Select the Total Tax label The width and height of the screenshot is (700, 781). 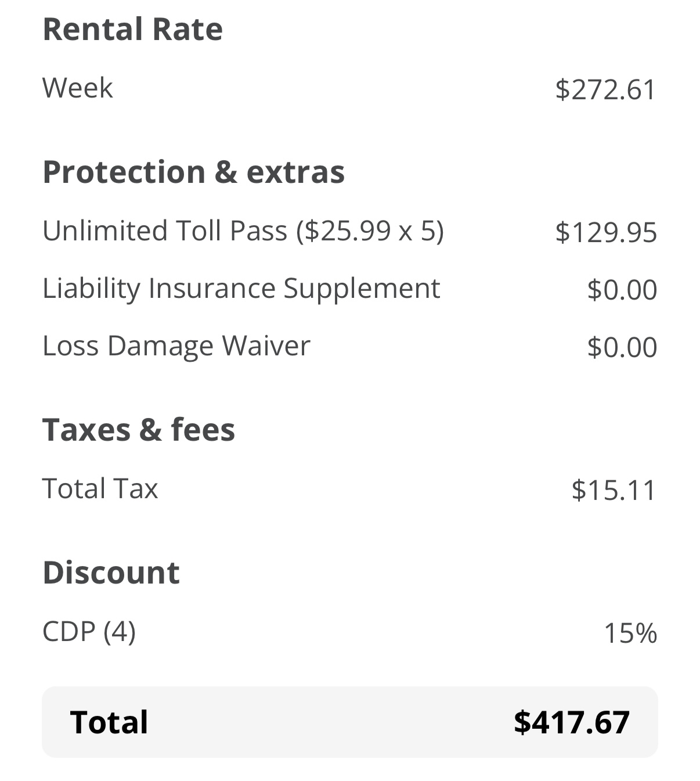100,488
